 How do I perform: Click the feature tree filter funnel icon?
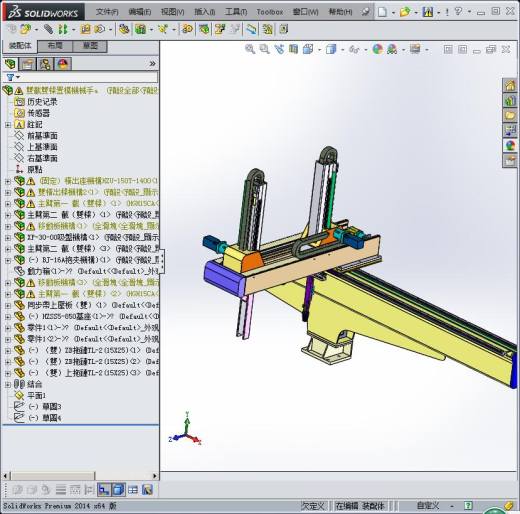[11, 78]
